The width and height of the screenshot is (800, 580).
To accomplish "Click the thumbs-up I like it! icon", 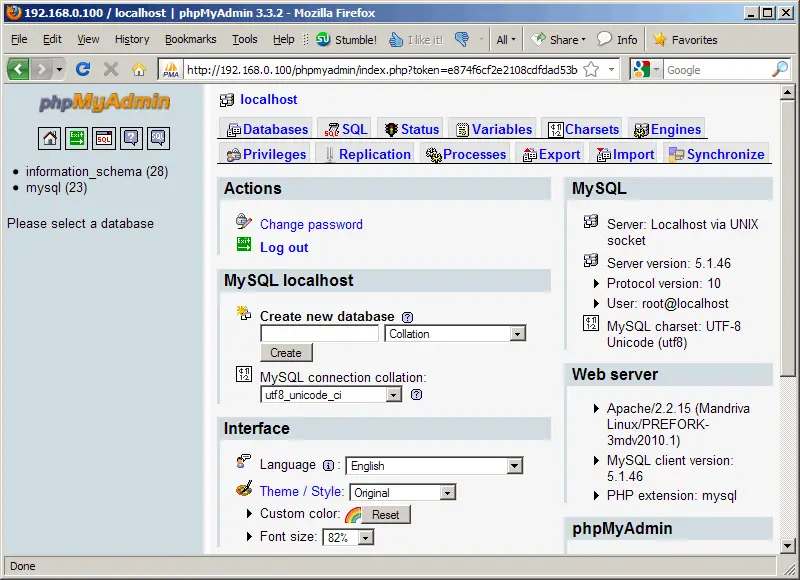I will pyautogui.click(x=396, y=39).
